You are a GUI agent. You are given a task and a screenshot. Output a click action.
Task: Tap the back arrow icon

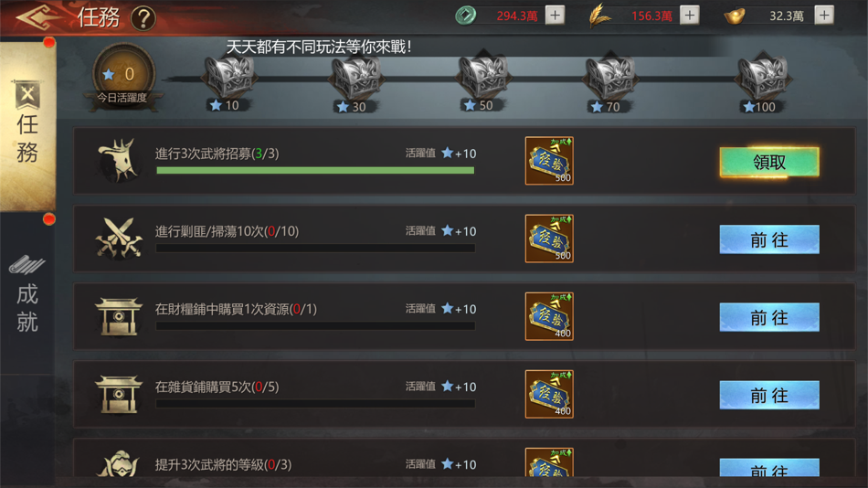tap(37, 17)
